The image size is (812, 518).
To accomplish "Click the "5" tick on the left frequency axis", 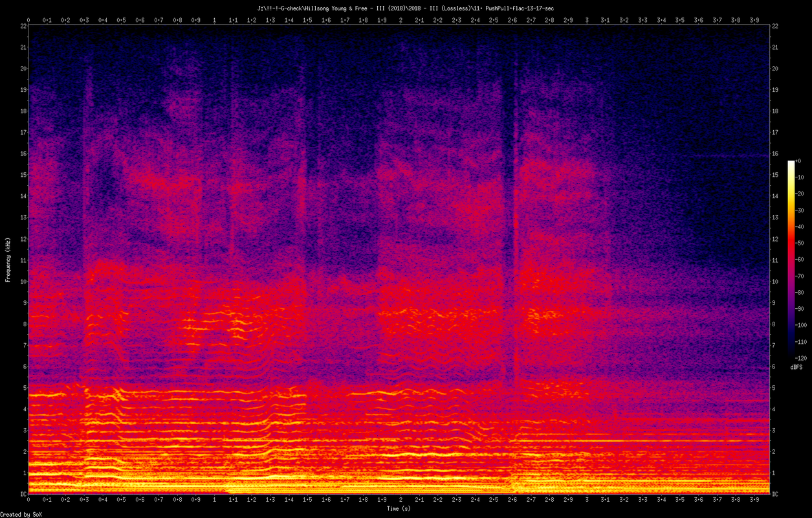I will 25,387.
